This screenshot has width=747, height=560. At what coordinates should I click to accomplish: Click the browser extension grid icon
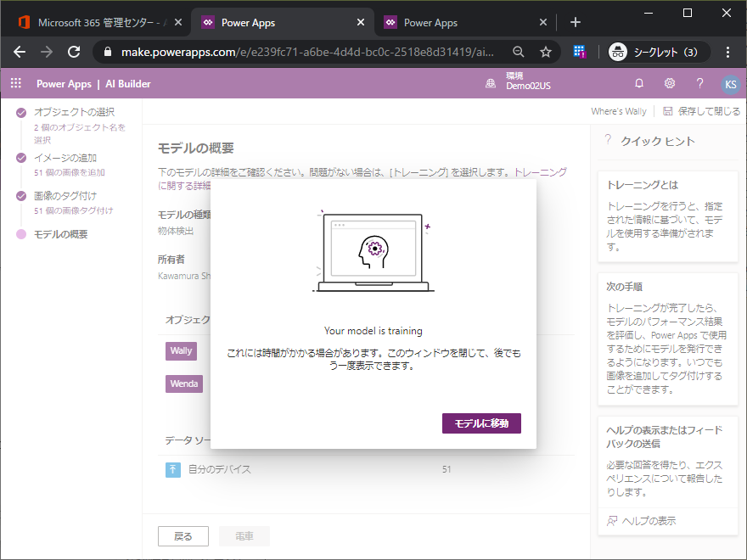[x=579, y=52]
